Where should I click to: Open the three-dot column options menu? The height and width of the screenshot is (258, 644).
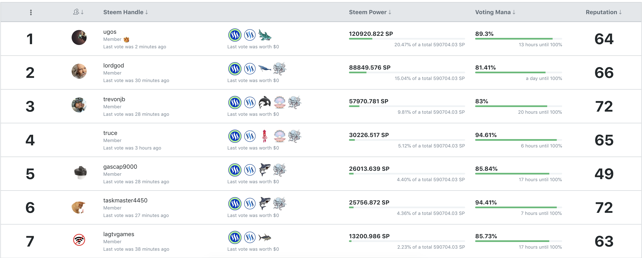(31, 12)
